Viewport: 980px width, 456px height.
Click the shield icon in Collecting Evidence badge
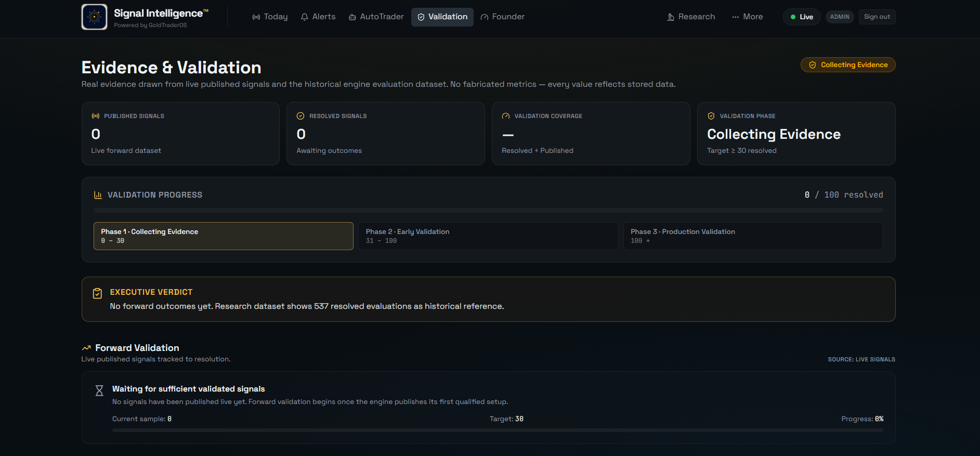813,65
